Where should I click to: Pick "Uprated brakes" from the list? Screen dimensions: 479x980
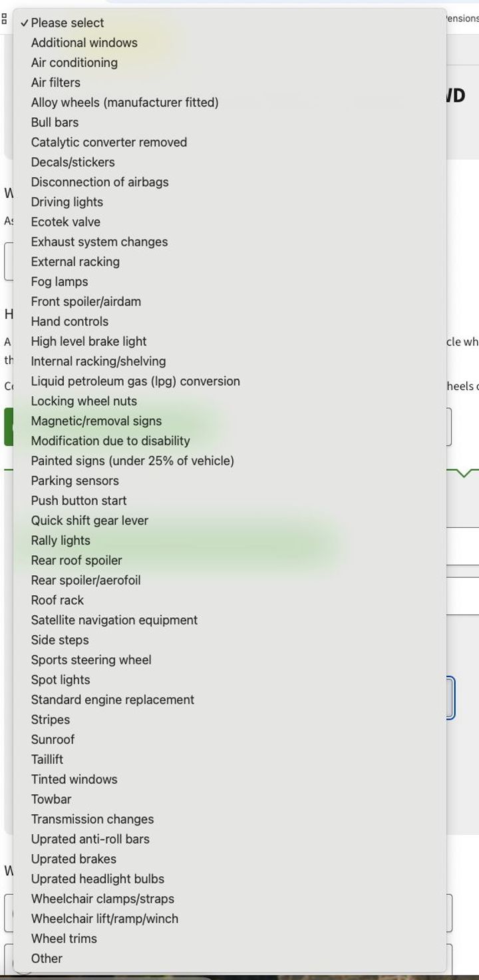[73, 859]
